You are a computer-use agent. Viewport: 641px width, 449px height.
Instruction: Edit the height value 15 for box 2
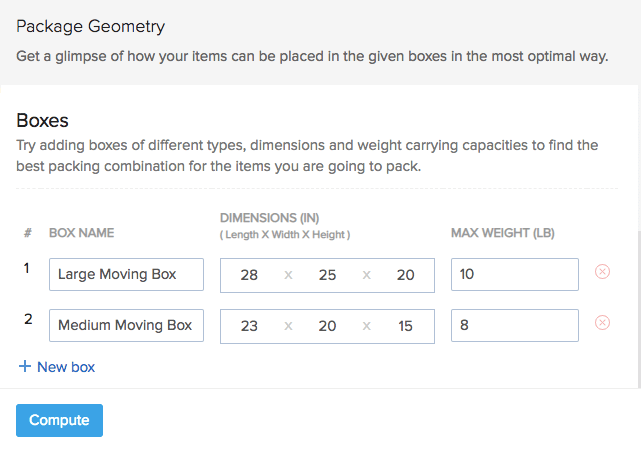point(404,326)
